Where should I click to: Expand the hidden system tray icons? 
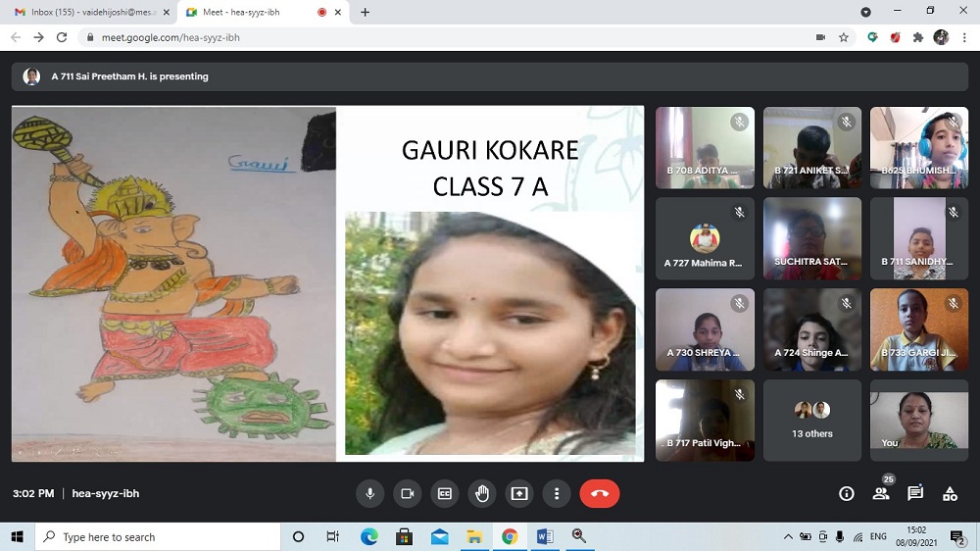pos(788,536)
